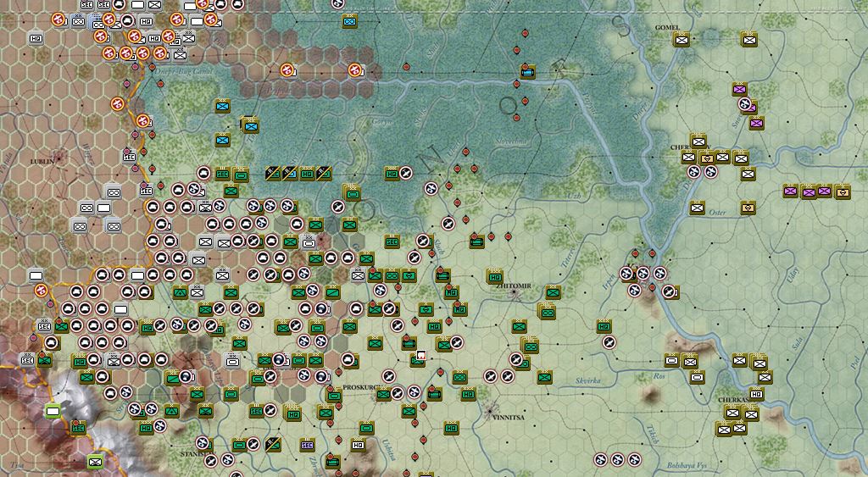
Task: Click the Teterev river label
Action: point(569,257)
